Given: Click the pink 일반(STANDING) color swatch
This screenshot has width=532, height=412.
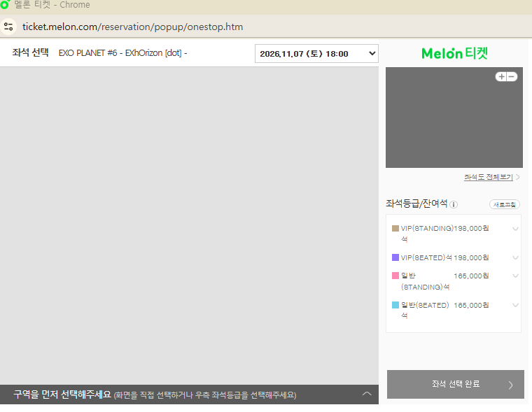Looking at the screenshot, I should [x=395, y=276].
